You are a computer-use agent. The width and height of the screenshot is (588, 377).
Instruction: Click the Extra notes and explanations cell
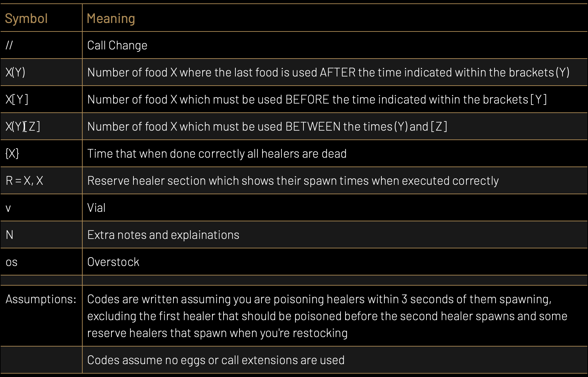[x=163, y=235]
